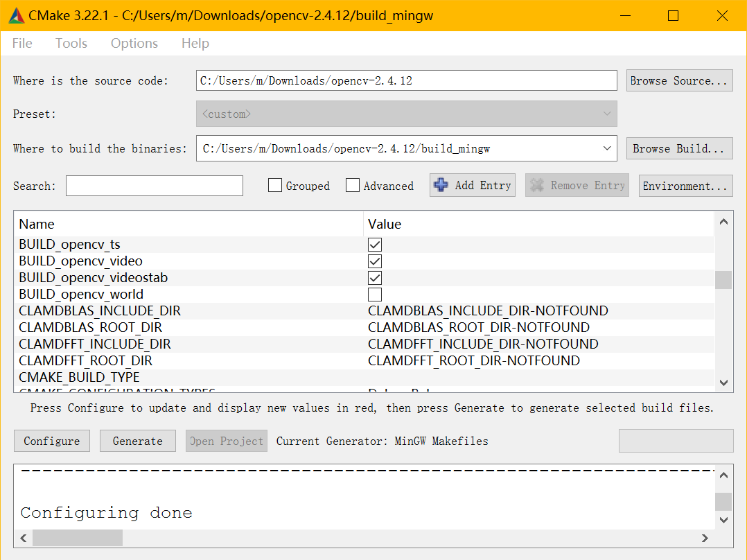
Task: Enable BUILD_opencv_world checkbox
Action: pos(375,295)
